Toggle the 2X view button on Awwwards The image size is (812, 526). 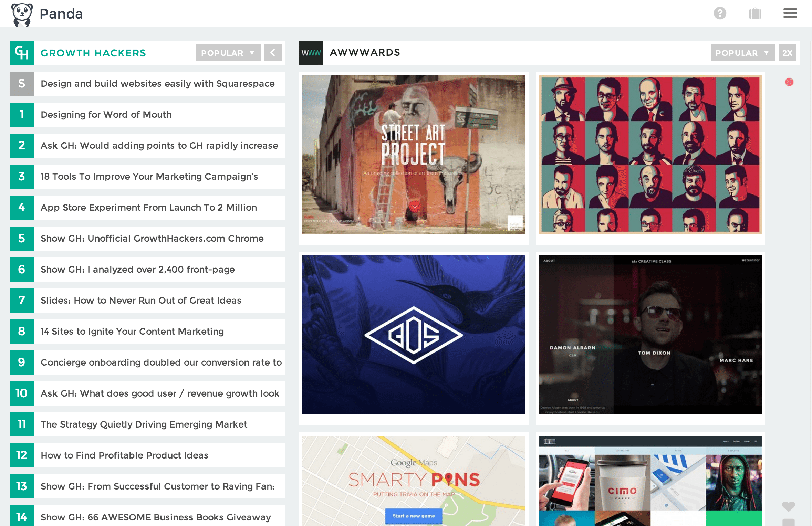pyautogui.click(x=788, y=53)
